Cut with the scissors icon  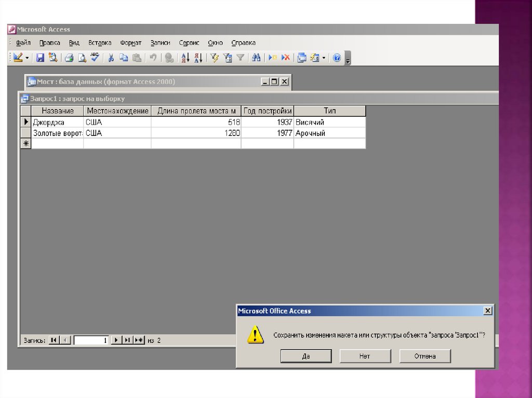[111, 58]
